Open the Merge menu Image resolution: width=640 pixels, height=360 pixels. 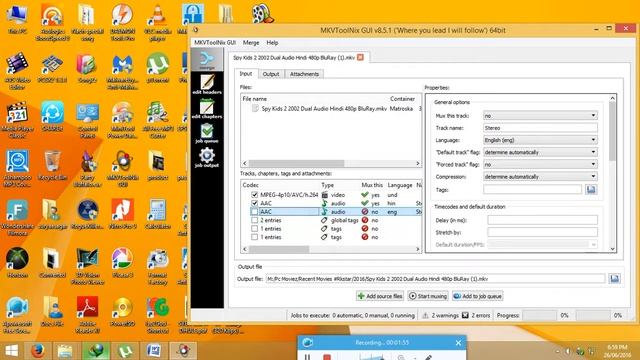coord(251,42)
